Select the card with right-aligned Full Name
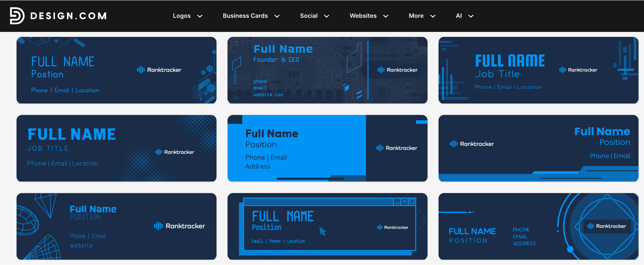Viewport: 644px width, 265px height. [x=538, y=148]
